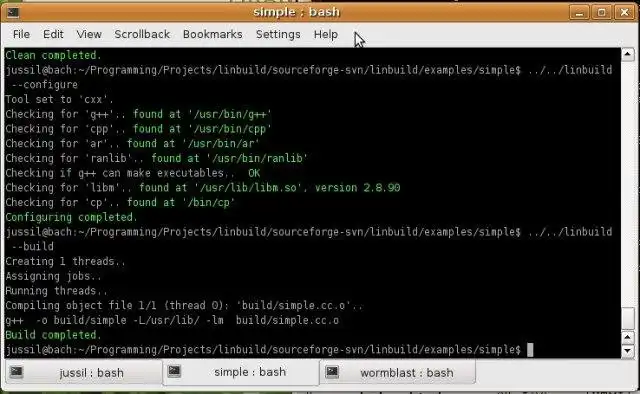This screenshot has width=640, height=394.
Task: Click the terminal icon on simple tab
Action: coord(174,371)
